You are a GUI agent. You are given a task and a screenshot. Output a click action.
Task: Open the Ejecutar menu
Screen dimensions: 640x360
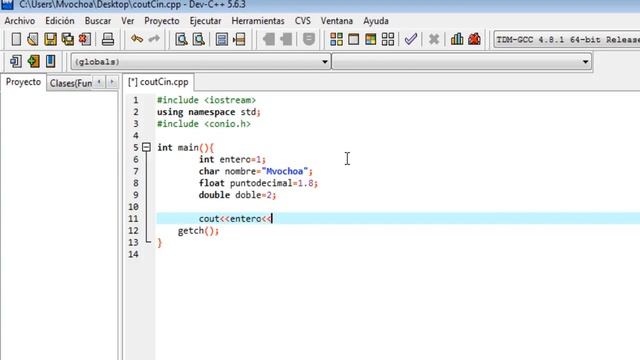[205, 21]
